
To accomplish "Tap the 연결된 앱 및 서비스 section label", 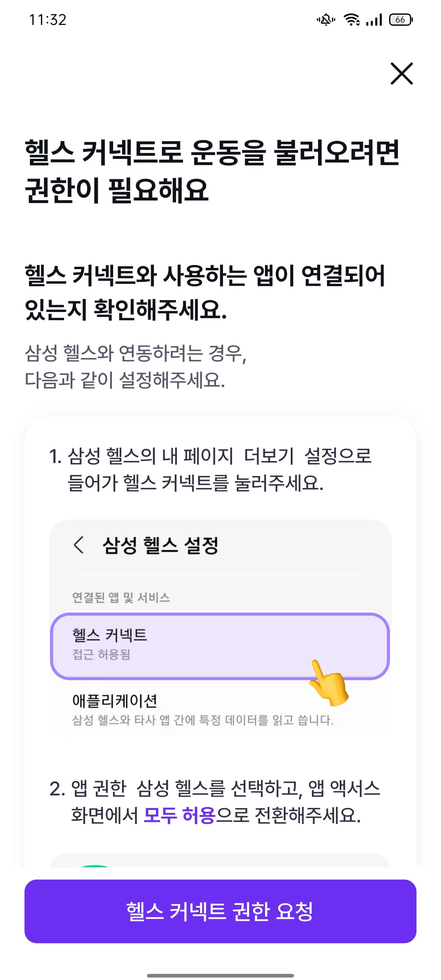I will (121, 597).
